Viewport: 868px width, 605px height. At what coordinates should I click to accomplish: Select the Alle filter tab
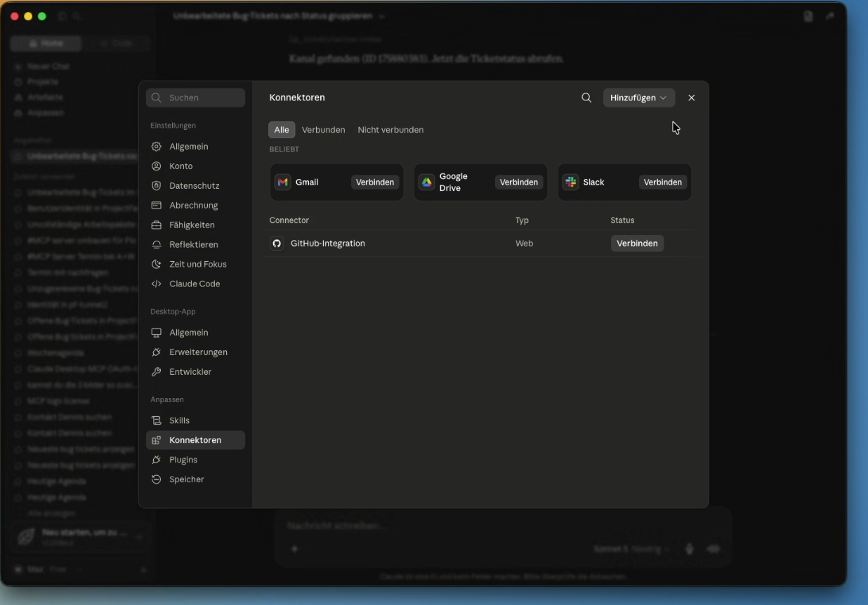pyautogui.click(x=282, y=130)
